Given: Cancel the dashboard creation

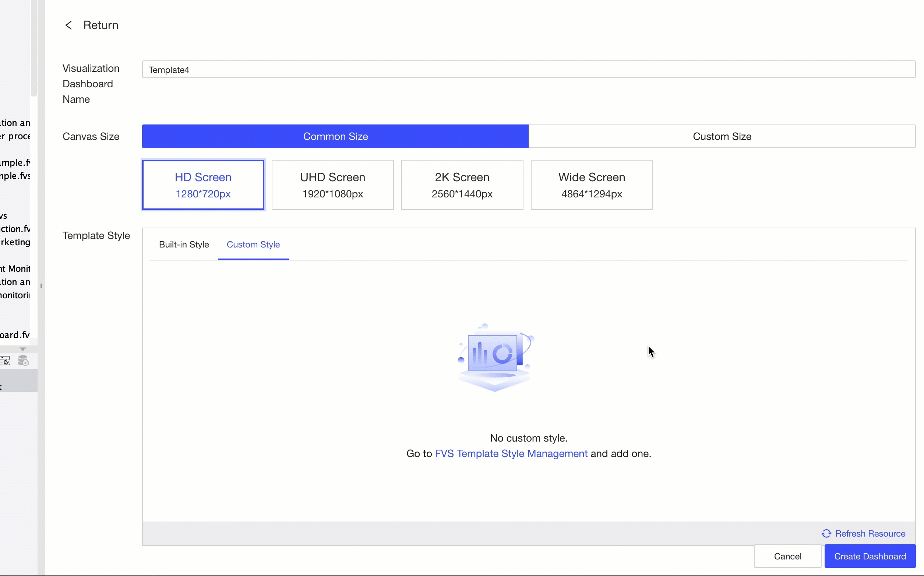Looking at the screenshot, I should coord(787,556).
